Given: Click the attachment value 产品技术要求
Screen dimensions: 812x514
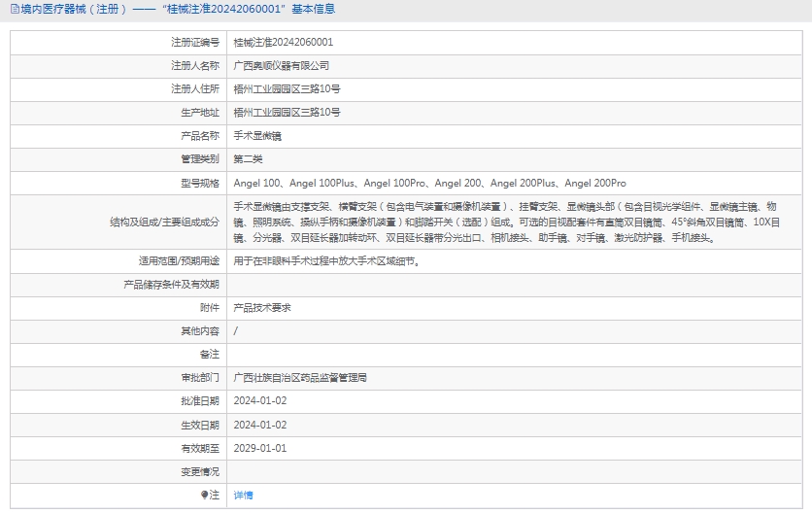Looking at the screenshot, I should pos(262,307).
